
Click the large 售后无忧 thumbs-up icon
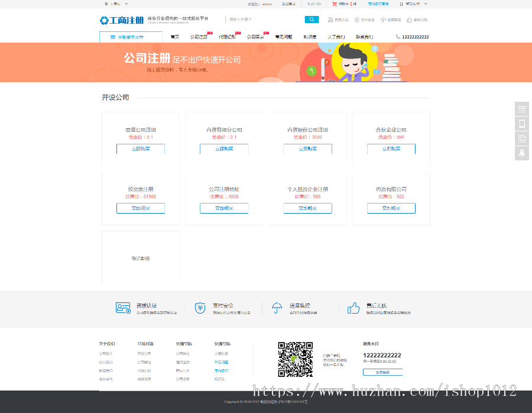[353, 308]
